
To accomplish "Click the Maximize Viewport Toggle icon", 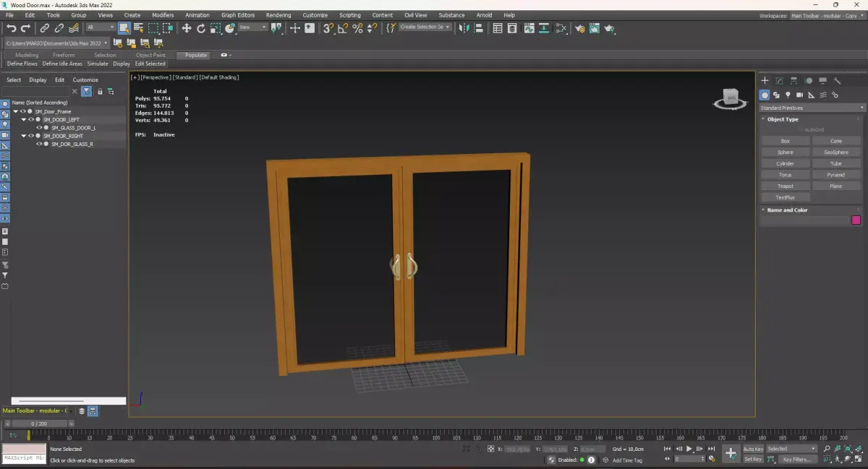I will (x=859, y=459).
